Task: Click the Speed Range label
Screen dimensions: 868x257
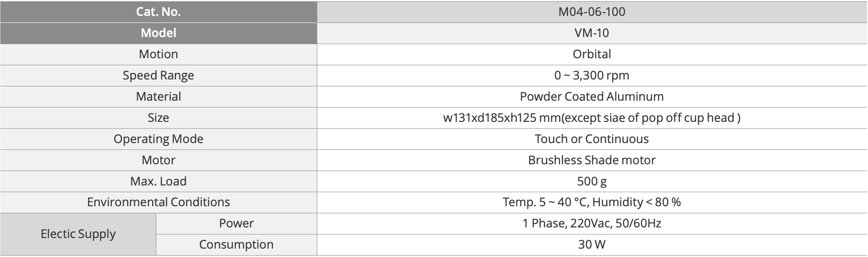Action: pyautogui.click(x=158, y=76)
